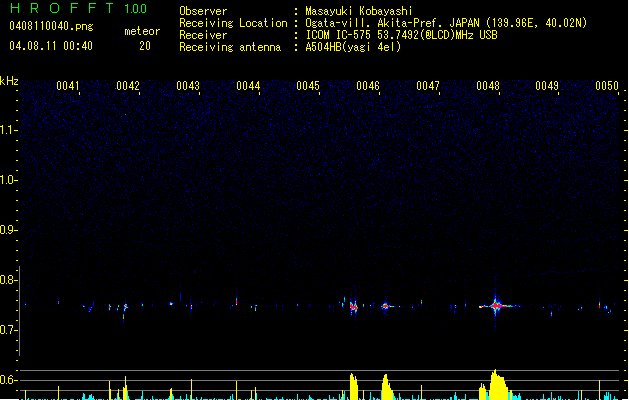
Task: Click the red meteor echo just before 0046
Action: (353, 307)
